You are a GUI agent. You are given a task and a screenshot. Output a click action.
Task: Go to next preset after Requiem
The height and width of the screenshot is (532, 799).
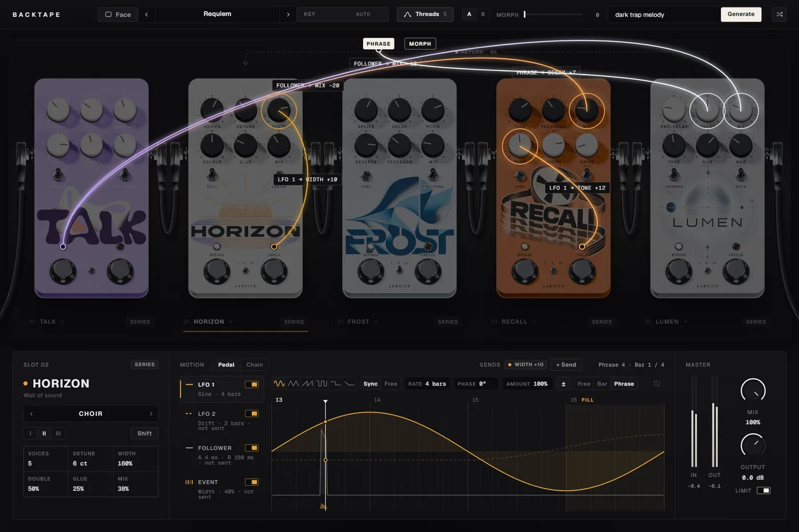point(288,14)
